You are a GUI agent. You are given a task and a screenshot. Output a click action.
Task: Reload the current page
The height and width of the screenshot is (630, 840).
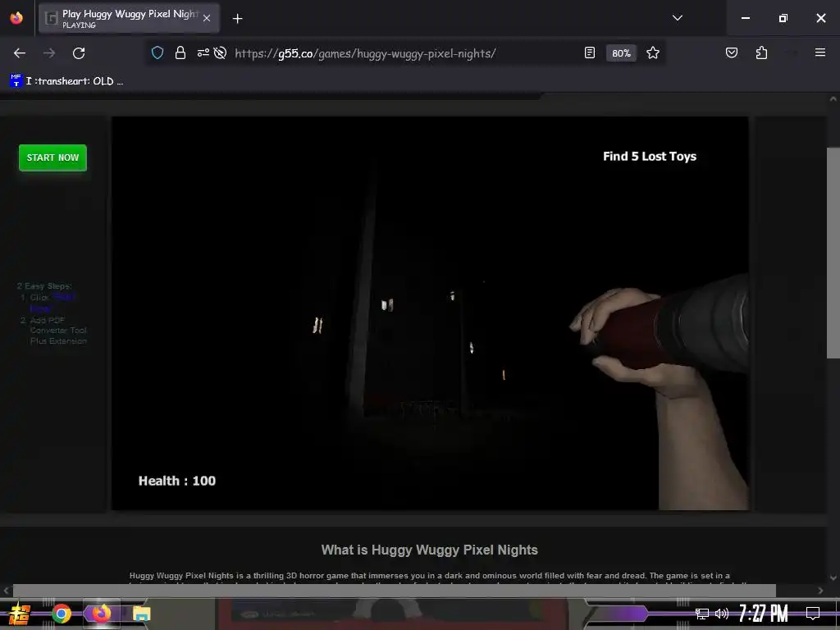click(x=79, y=53)
